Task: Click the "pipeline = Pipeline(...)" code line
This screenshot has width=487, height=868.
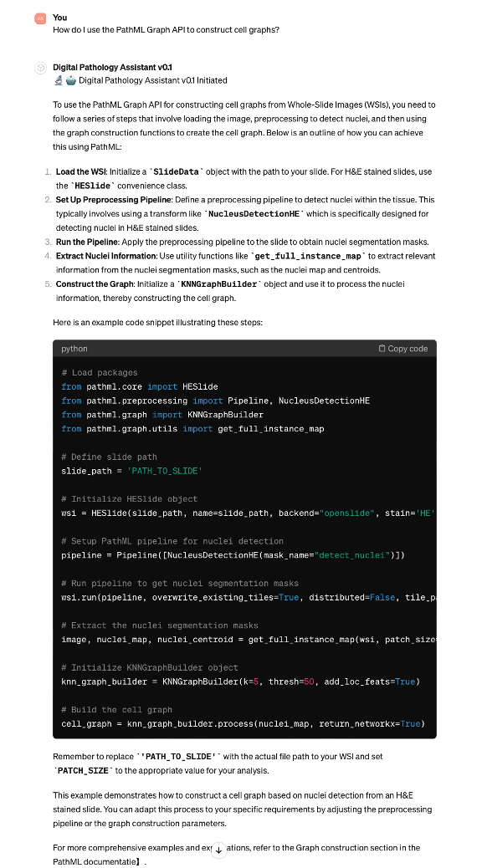Action: (x=233, y=555)
